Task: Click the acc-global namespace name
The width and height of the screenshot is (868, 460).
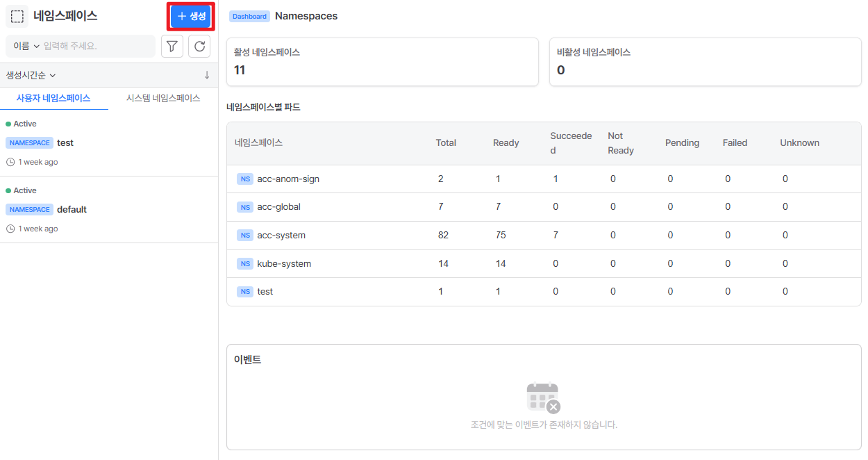Action: pyautogui.click(x=278, y=207)
